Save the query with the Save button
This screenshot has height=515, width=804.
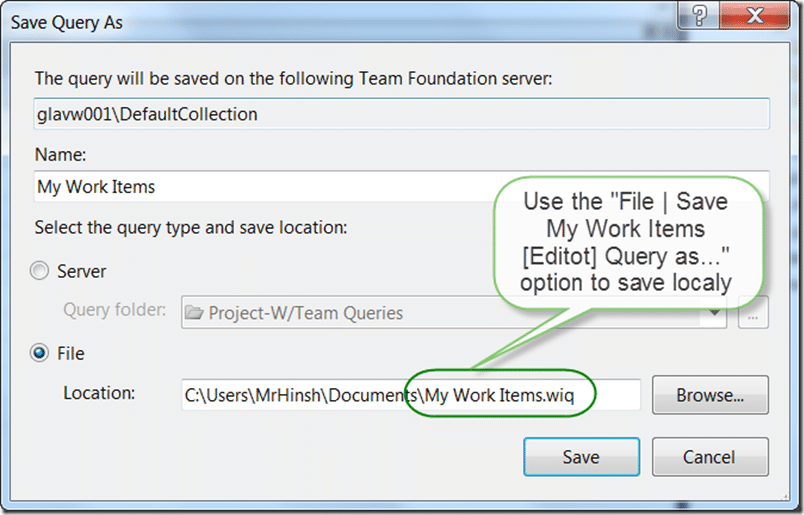pos(581,457)
